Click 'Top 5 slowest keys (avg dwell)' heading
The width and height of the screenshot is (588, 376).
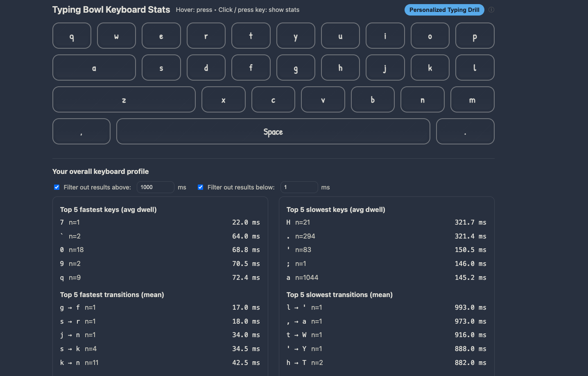tap(336, 209)
